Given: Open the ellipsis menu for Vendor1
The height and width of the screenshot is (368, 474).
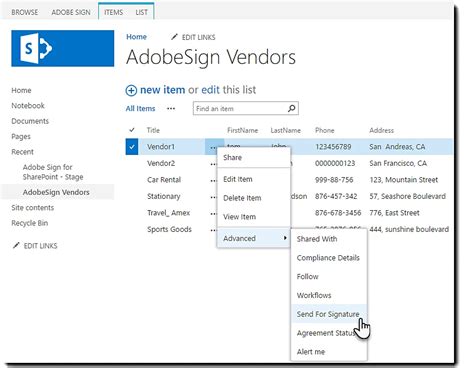Looking at the screenshot, I should click(213, 147).
